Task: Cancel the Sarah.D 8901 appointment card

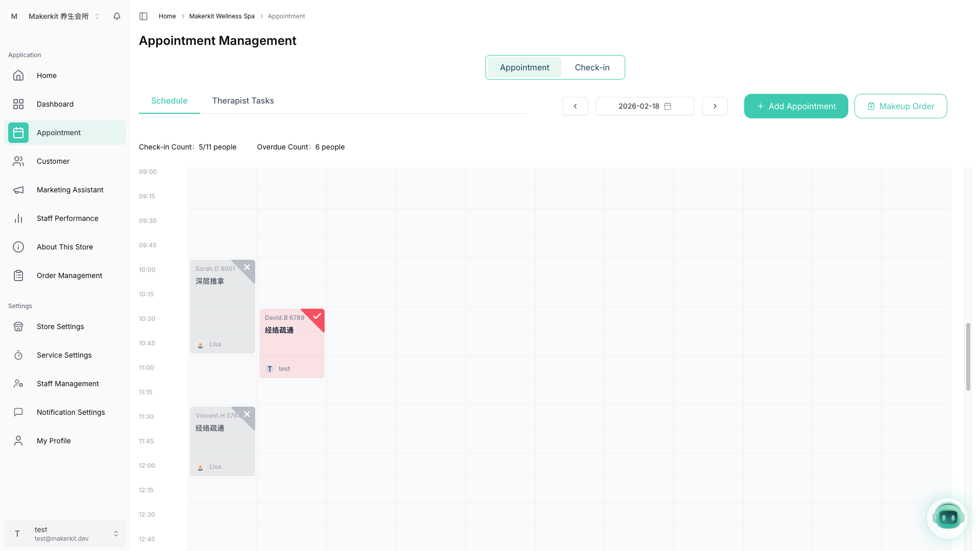Action: (x=247, y=267)
